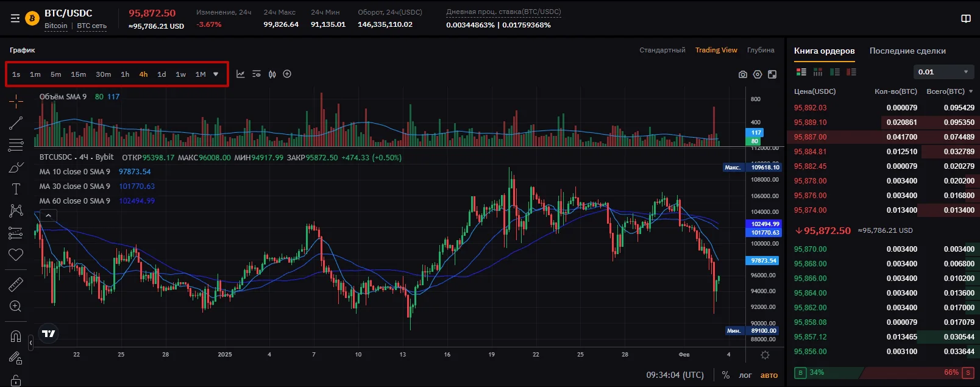Expand the additional timeframes dropdown arrow
This screenshot has height=387, width=980.
pyautogui.click(x=216, y=74)
